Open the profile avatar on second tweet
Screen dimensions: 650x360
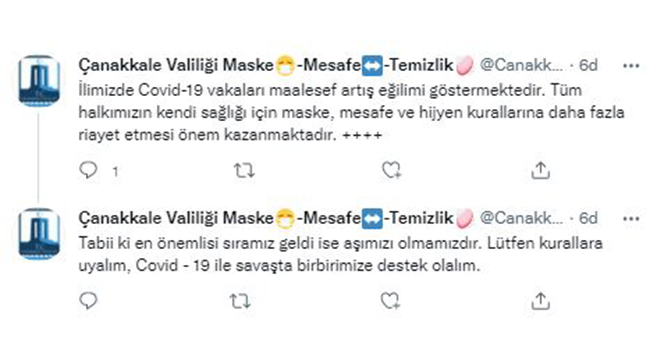[x=39, y=234]
